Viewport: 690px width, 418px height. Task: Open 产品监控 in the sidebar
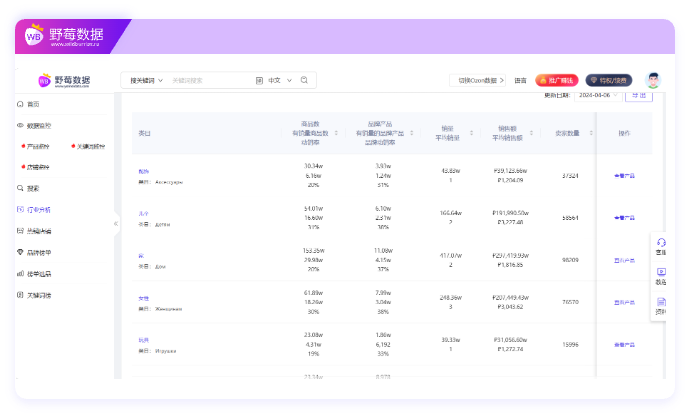click(36, 146)
